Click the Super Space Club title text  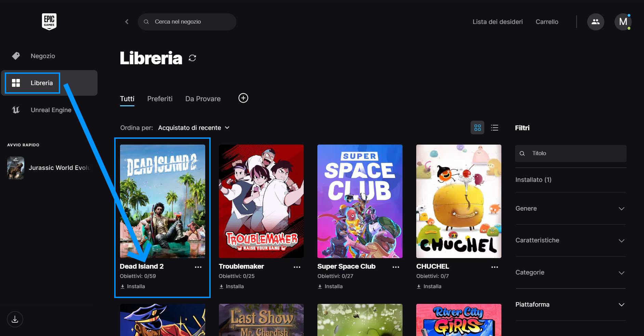346,266
